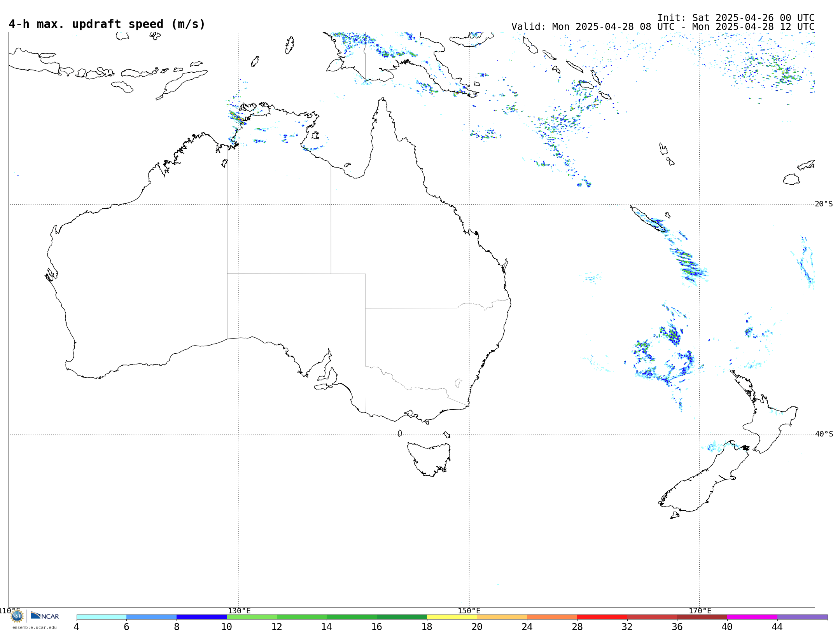This screenshot has height=632, width=840.
Task: Choose the yellow 18–20 colorbar swatch
Action: pyautogui.click(x=452, y=617)
